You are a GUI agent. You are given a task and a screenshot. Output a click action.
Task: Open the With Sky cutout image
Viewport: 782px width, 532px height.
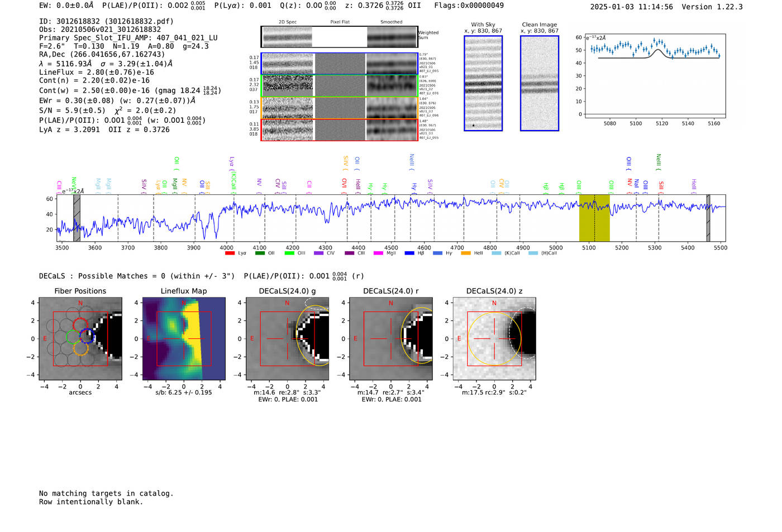click(x=483, y=83)
